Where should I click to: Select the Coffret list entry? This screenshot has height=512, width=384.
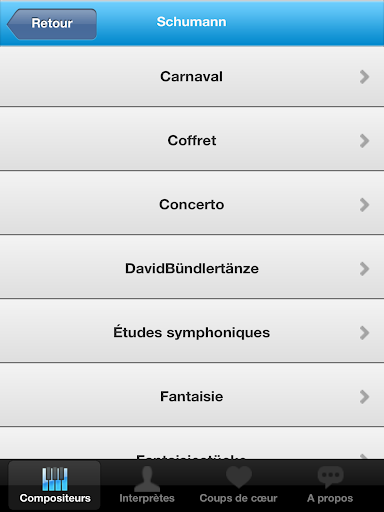click(192, 141)
